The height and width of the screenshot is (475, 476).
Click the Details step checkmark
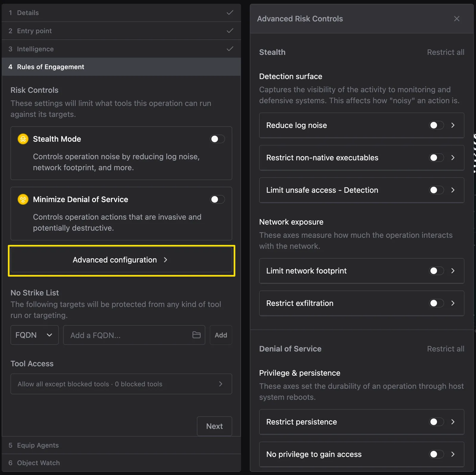230,13
